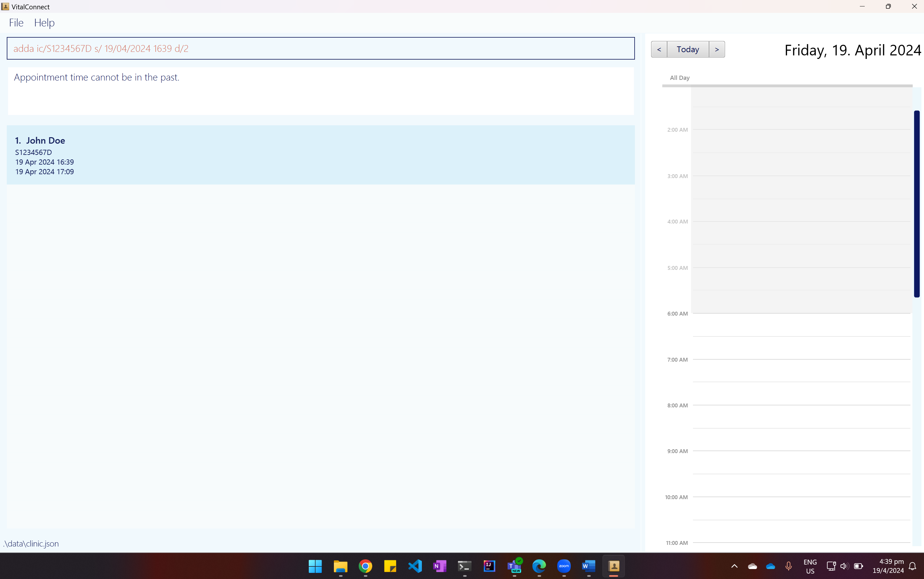This screenshot has width=924, height=579.
Task: Open Visual Studio Code from taskbar
Action: coord(415,566)
